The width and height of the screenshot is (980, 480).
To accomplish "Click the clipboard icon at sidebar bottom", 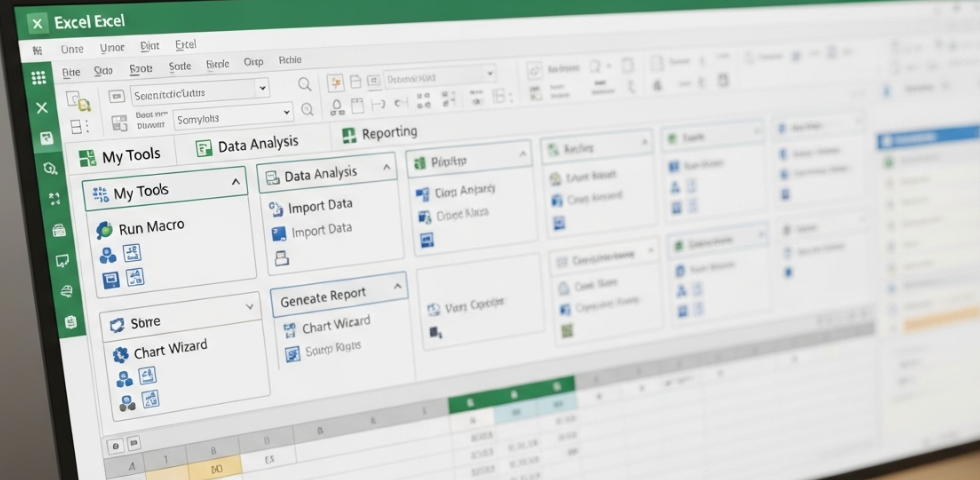I will [70, 322].
